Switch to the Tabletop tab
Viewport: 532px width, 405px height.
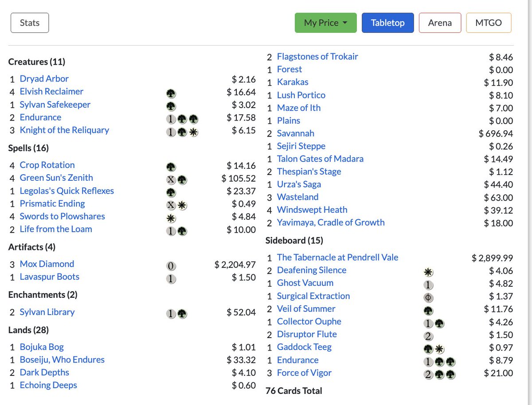387,23
